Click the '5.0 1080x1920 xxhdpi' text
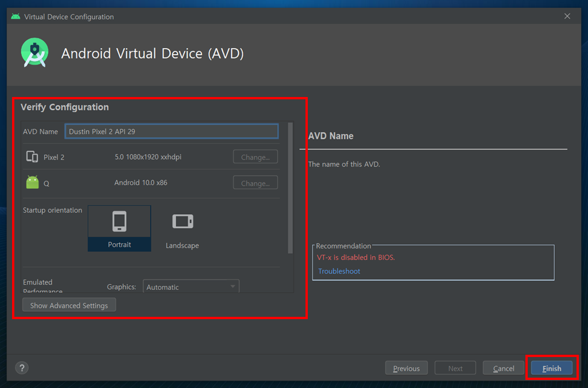Viewport: 588px width, 388px height. tap(148, 157)
